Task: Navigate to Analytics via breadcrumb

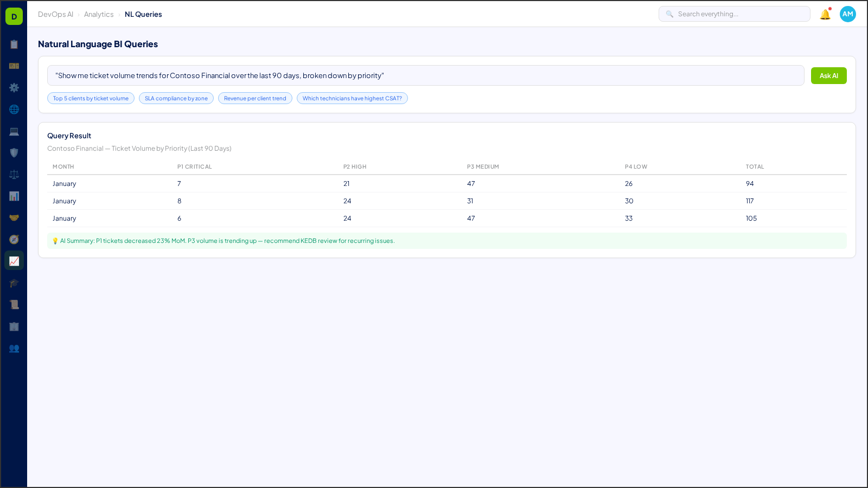Action: [x=99, y=14]
